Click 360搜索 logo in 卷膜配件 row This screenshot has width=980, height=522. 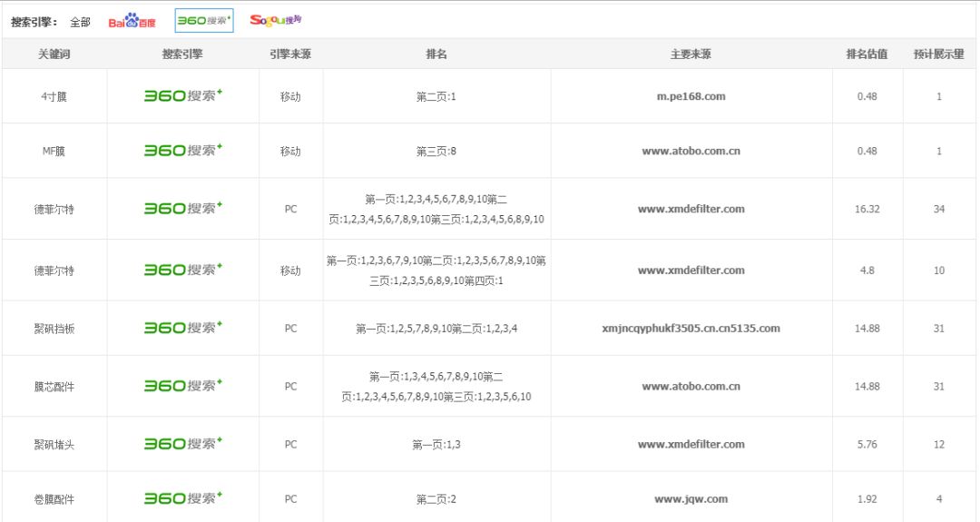pyautogui.click(x=183, y=498)
